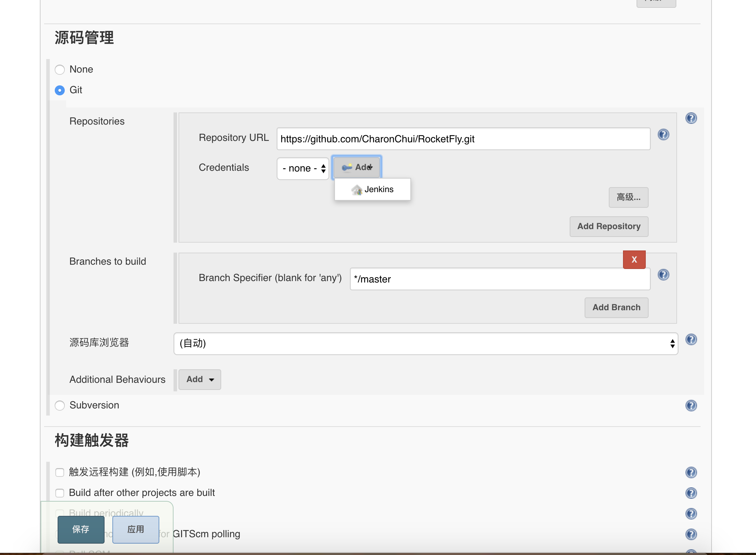The height and width of the screenshot is (555, 756).
Task: Open help for Build after other projects
Action: [691, 493]
